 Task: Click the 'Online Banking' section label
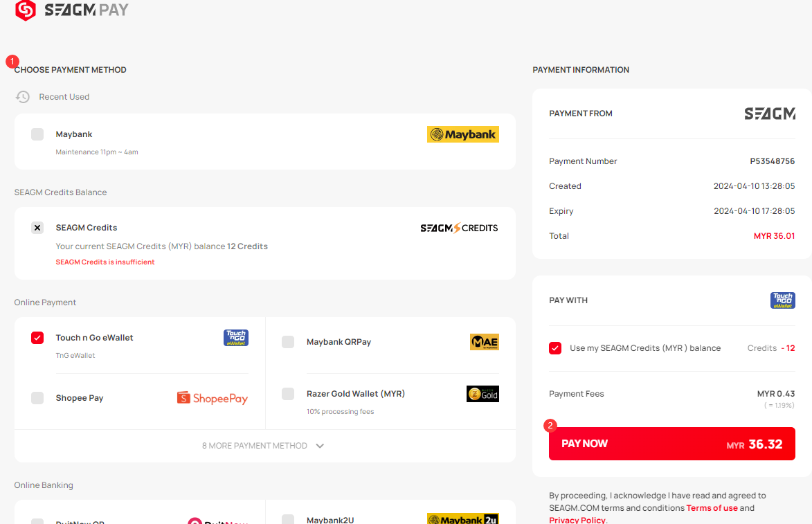pos(44,485)
